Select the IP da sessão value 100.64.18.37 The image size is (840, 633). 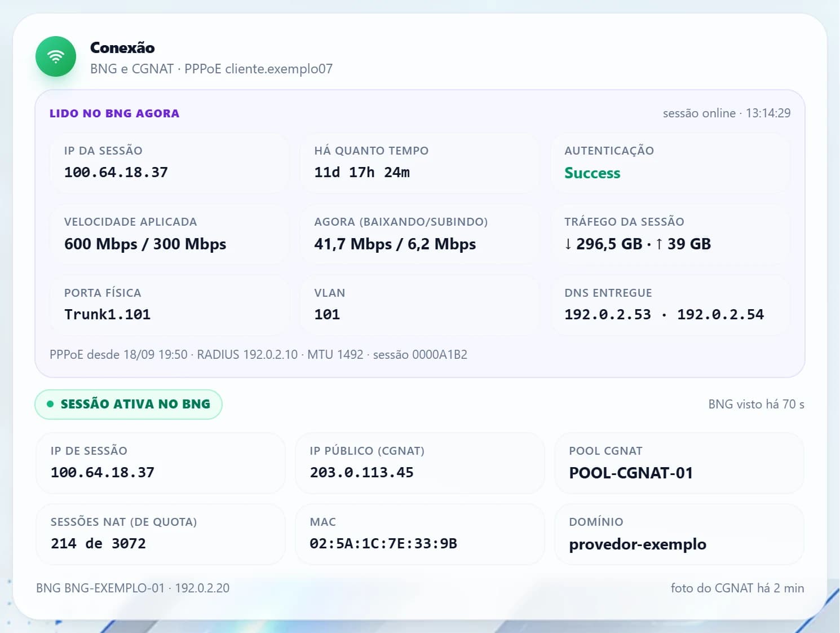click(116, 173)
